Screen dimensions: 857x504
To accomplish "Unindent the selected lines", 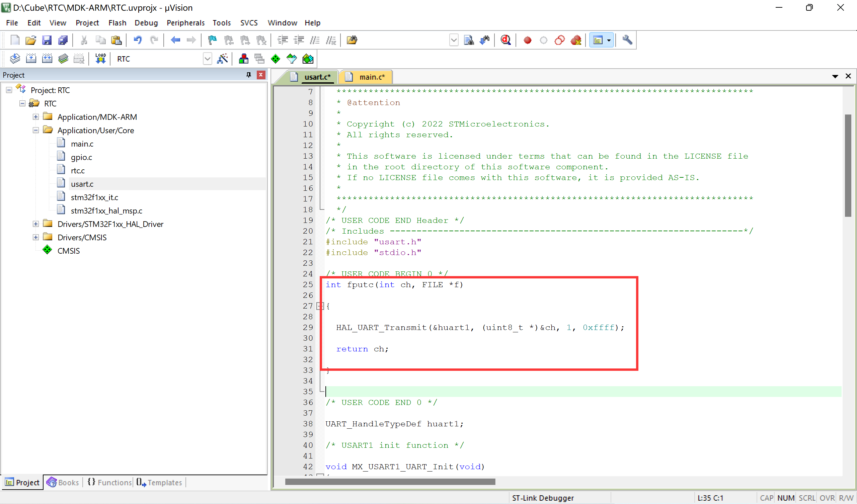I will [299, 40].
